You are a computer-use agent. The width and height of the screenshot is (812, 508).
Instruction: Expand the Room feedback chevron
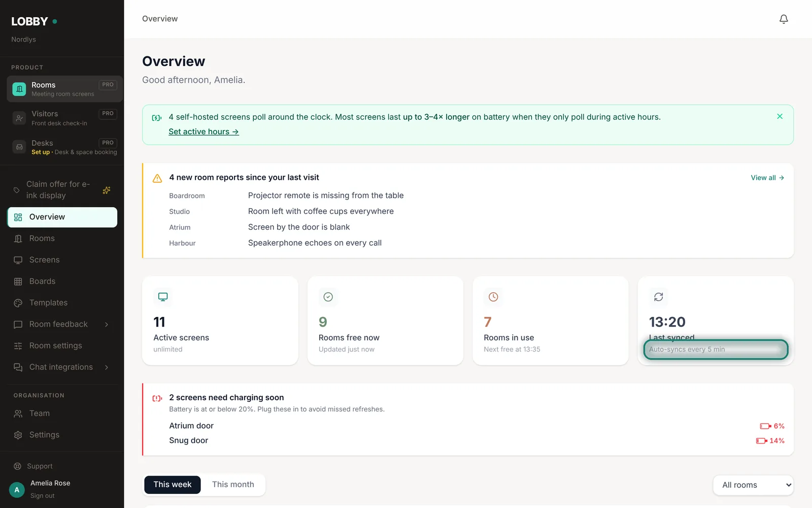click(107, 325)
